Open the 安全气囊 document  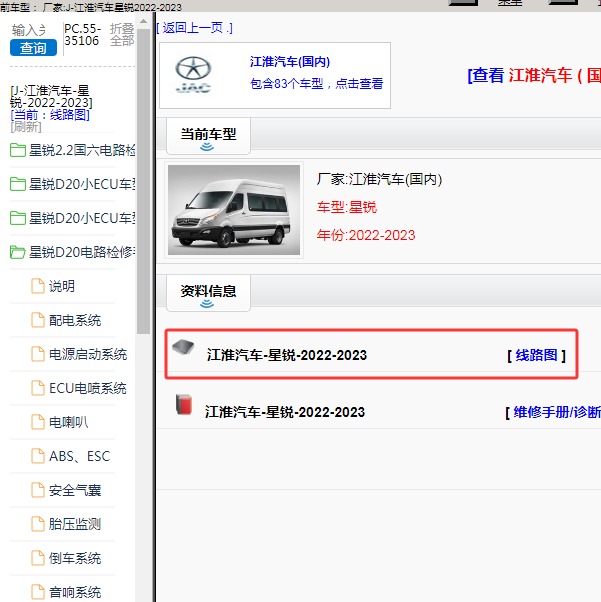66,490
